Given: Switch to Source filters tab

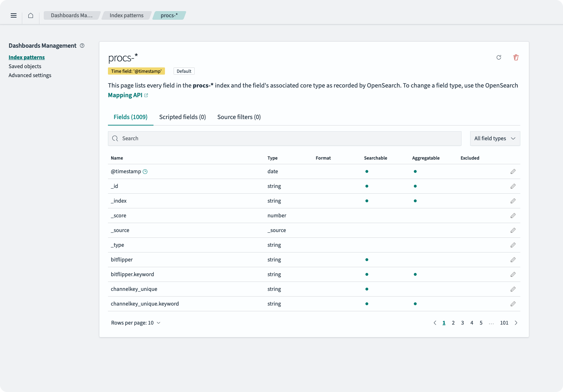Looking at the screenshot, I should pos(239,117).
